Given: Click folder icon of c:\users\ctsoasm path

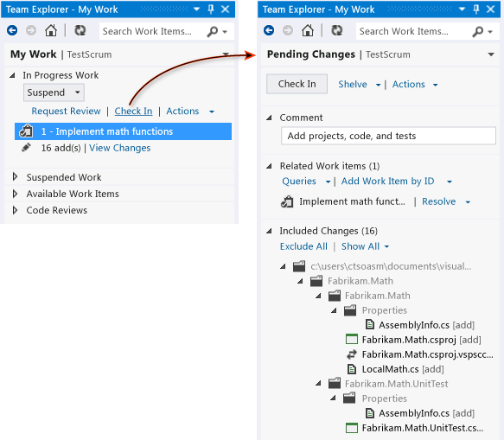Looking at the screenshot, I should [299, 266].
